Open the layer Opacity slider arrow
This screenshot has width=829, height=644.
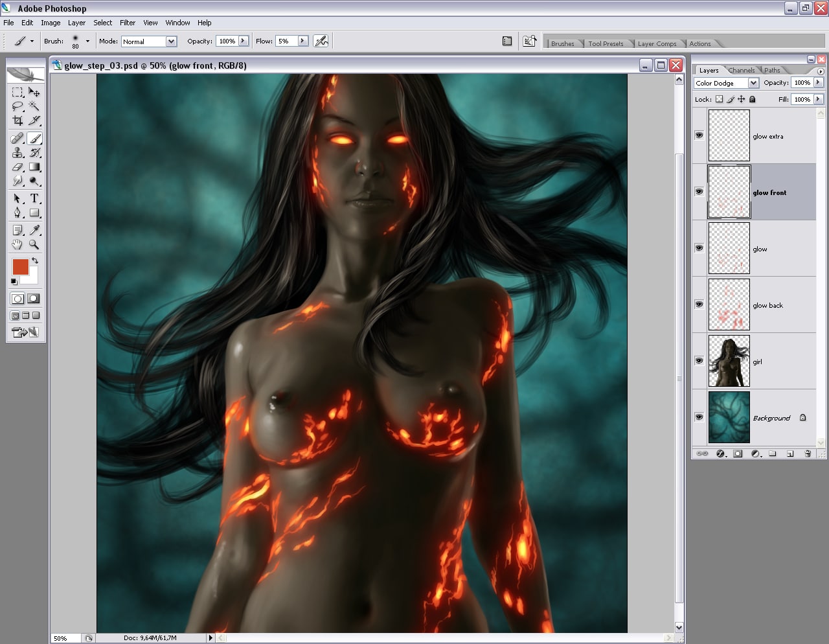coord(819,82)
